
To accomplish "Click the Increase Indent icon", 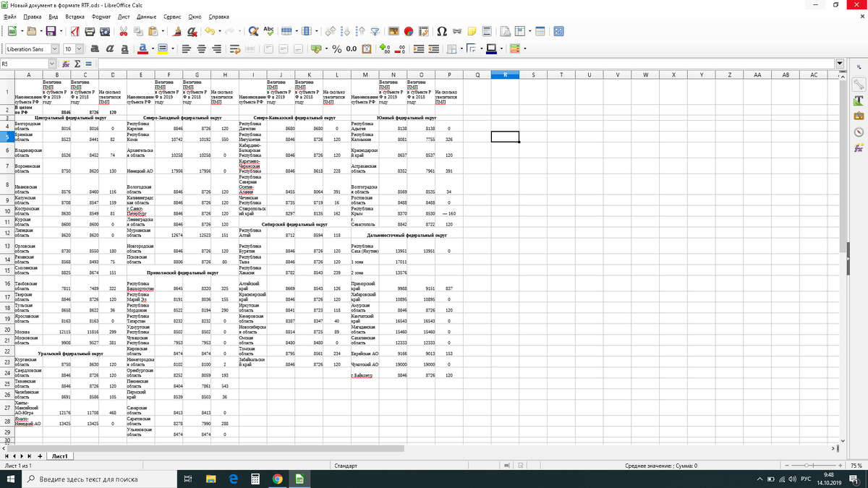I will pyautogui.click(x=418, y=49).
